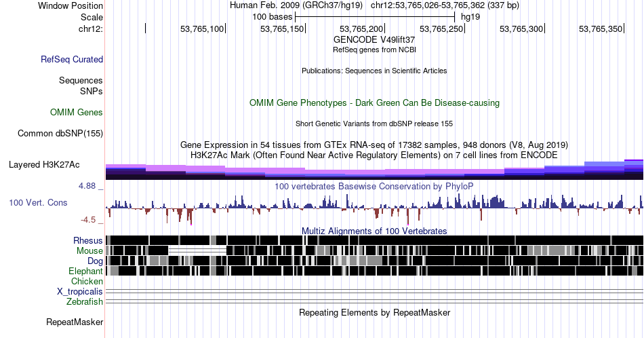Screen dimensions: 644x338
Task: Click the Human Feb. 2009 (GRCh37/hg19) text
Action: (296, 5)
